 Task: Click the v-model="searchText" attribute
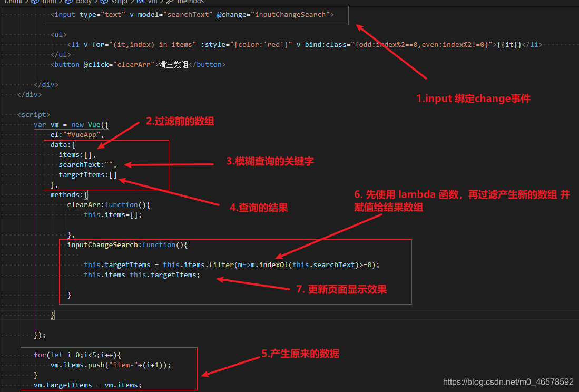click(171, 15)
